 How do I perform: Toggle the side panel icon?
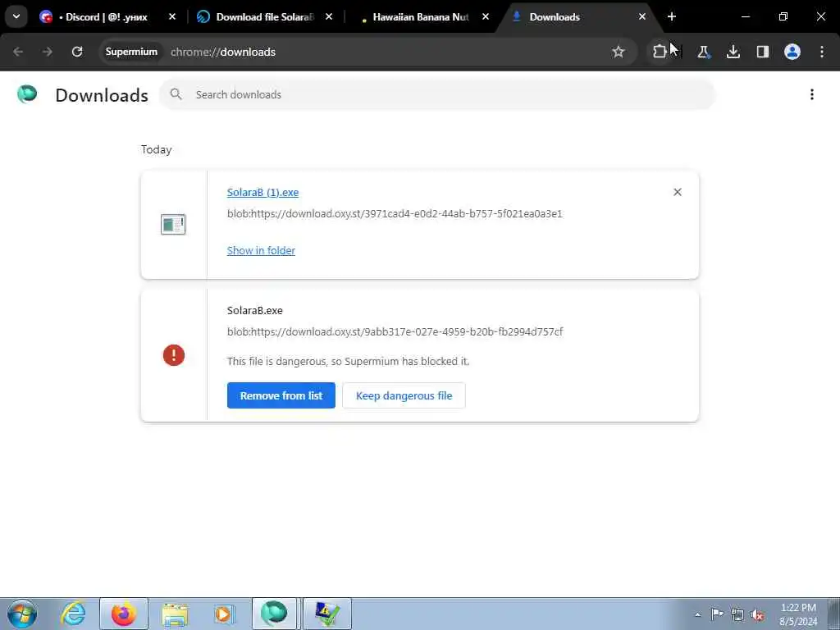click(x=763, y=52)
